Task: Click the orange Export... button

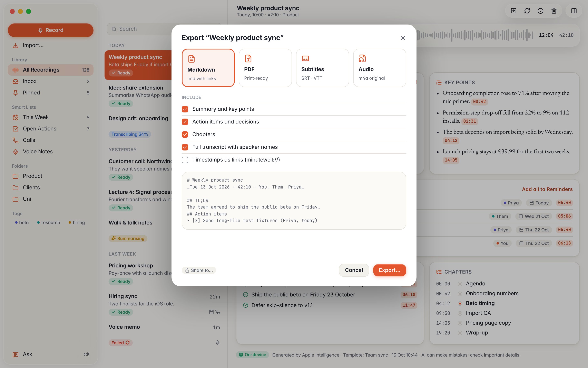Action: coord(390,270)
